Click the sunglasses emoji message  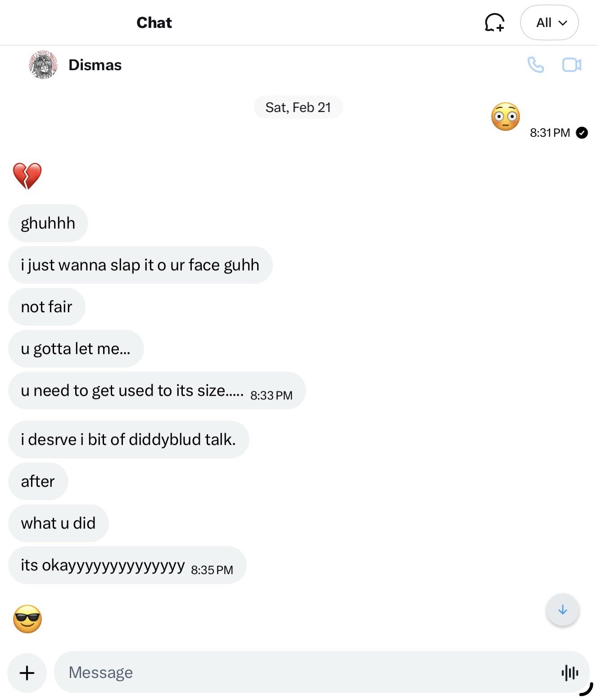point(27,619)
